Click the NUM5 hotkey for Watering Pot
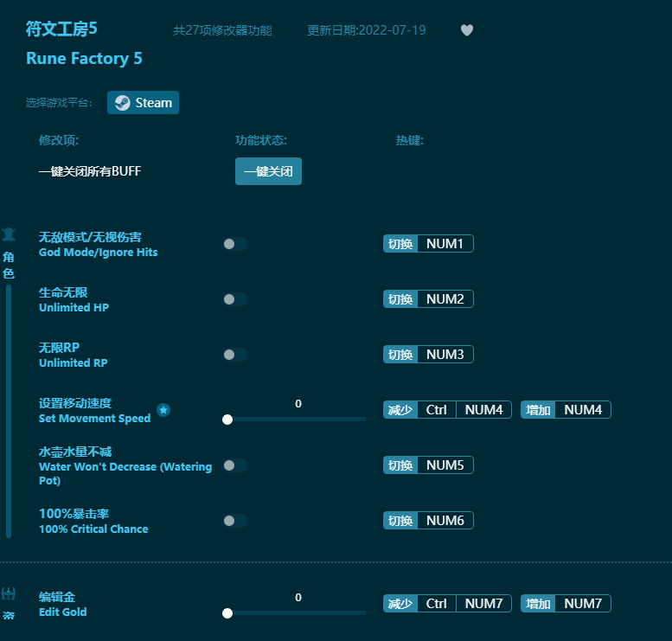 click(445, 465)
